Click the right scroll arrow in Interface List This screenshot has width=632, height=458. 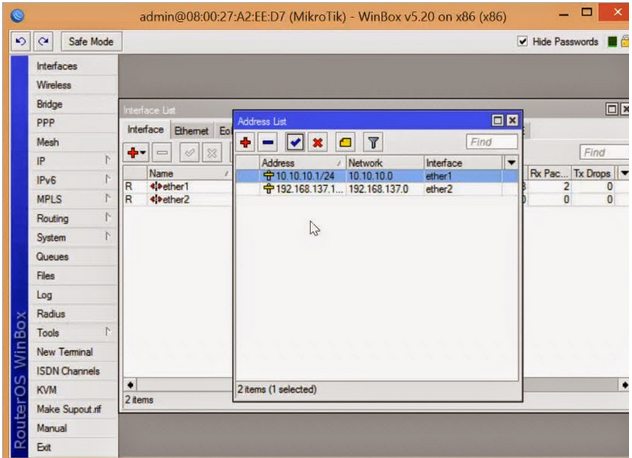pos(624,385)
